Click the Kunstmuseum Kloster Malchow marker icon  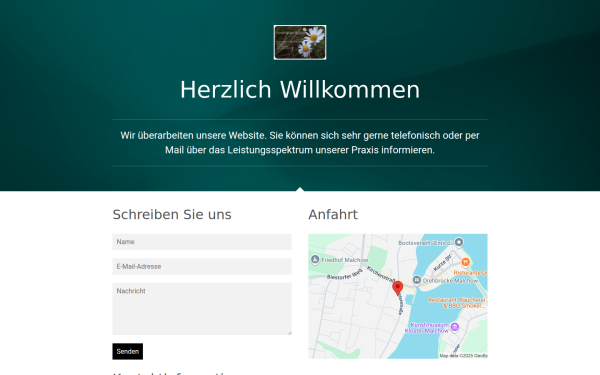[455, 327]
